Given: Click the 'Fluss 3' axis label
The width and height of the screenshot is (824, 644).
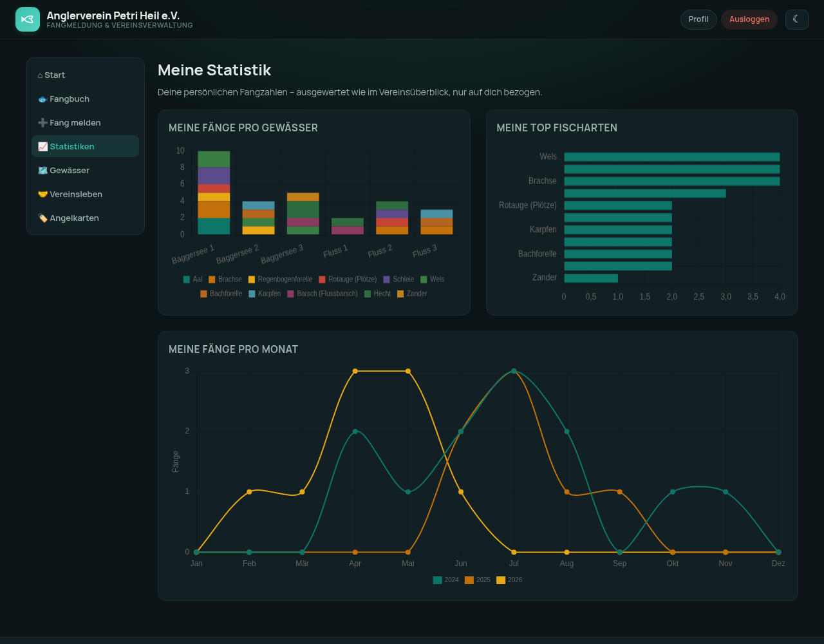Looking at the screenshot, I should [425, 251].
